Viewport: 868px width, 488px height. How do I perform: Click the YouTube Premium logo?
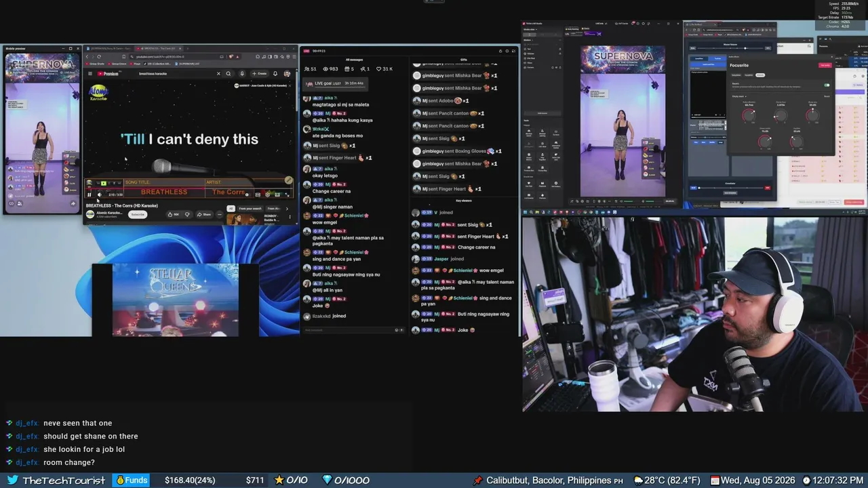pyautogui.click(x=108, y=73)
